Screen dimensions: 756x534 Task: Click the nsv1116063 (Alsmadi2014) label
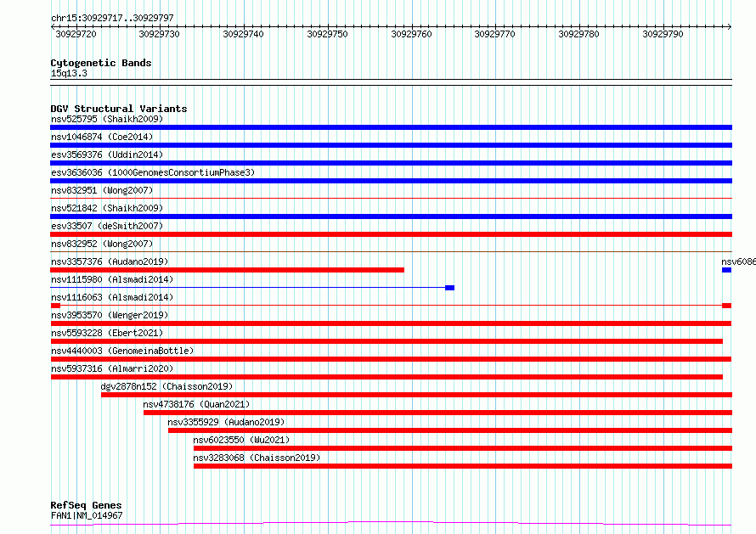coord(112,297)
